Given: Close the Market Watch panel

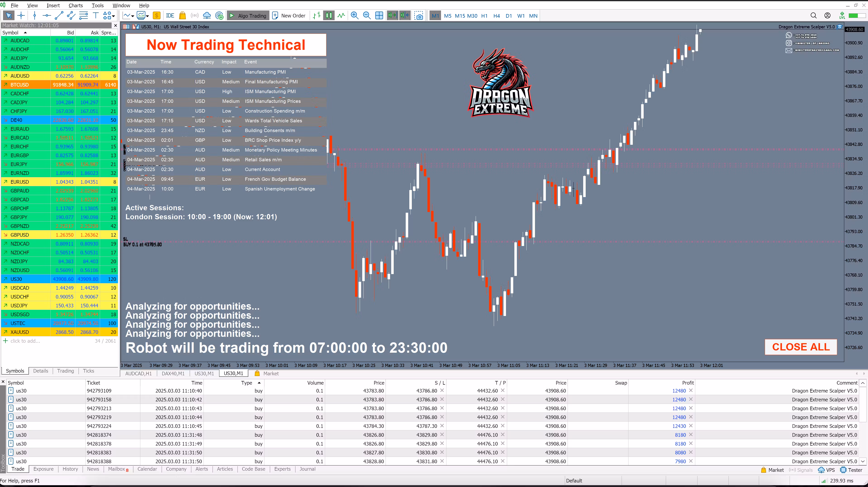Looking at the screenshot, I should pyautogui.click(x=115, y=25).
